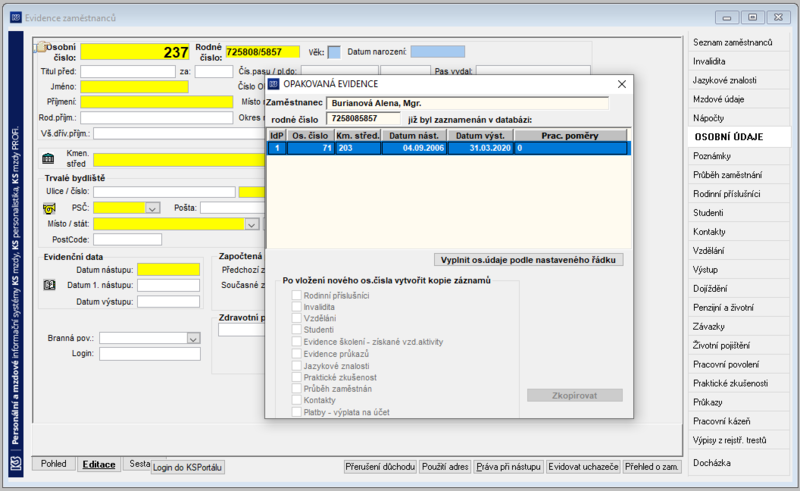Image resolution: width=800 pixels, height=491 pixels.
Task: Open Docházka section
Action: [738, 462]
